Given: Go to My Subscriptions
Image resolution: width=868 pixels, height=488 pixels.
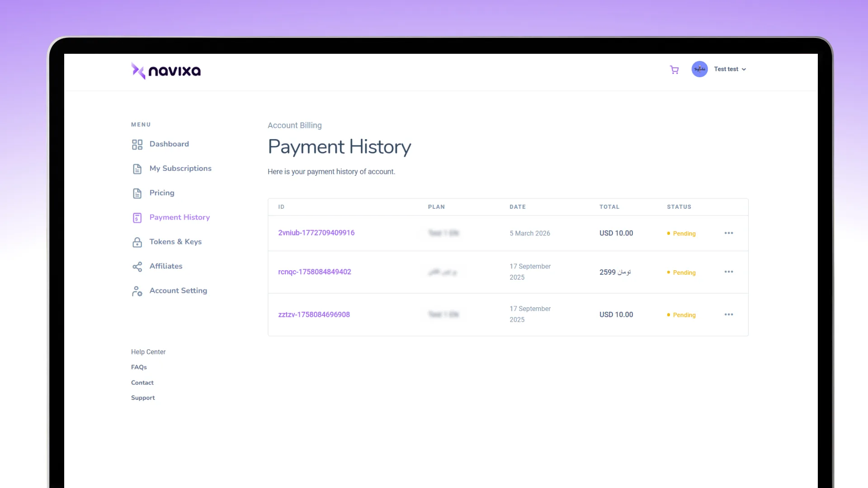Looking at the screenshot, I should point(180,169).
